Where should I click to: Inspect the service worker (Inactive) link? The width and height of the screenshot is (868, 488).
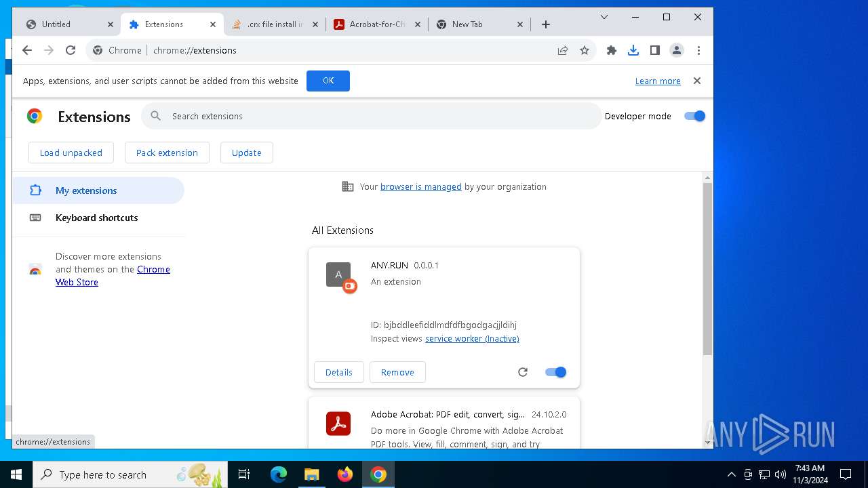tap(472, 338)
